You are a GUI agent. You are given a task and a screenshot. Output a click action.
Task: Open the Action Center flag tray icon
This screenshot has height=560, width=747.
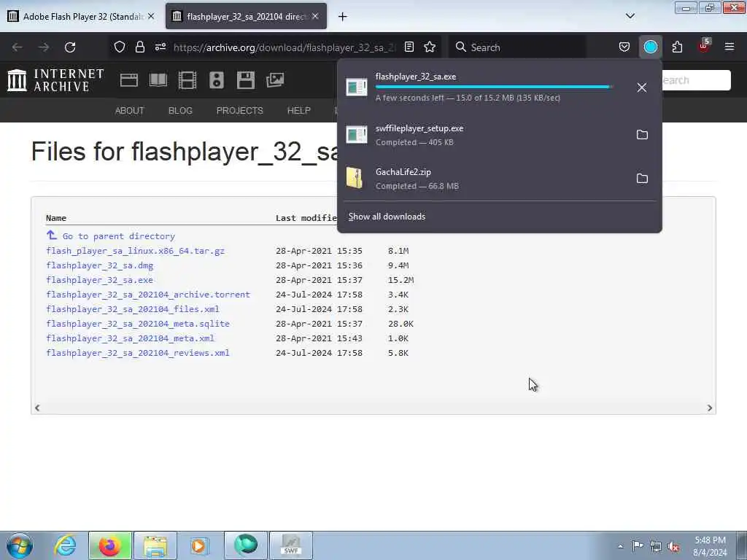point(638,546)
